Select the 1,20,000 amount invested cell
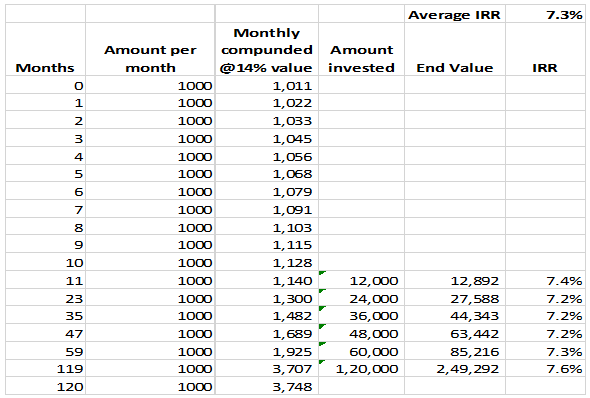This screenshot has height=398, width=590. (361, 368)
